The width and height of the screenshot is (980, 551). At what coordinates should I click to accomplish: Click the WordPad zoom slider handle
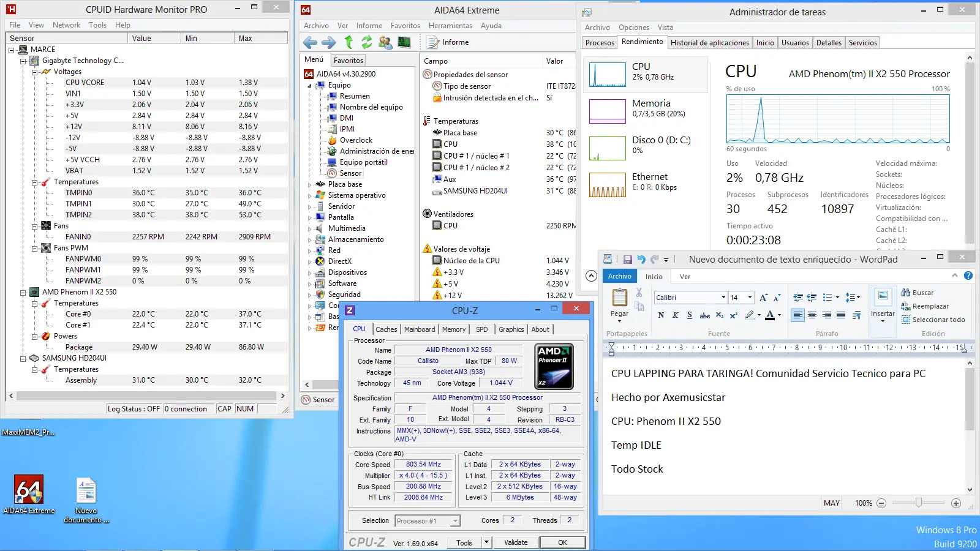click(x=919, y=503)
